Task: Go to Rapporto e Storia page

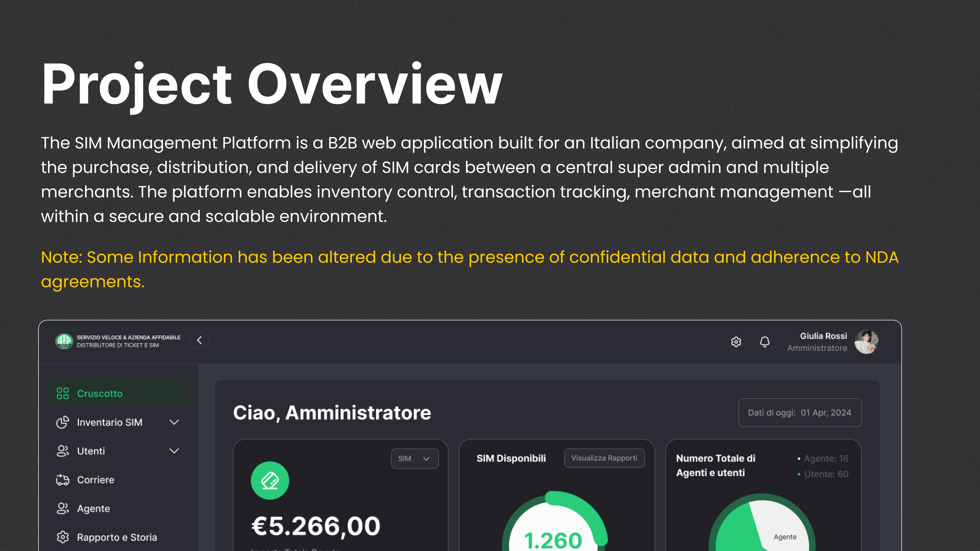Action: 117,537
